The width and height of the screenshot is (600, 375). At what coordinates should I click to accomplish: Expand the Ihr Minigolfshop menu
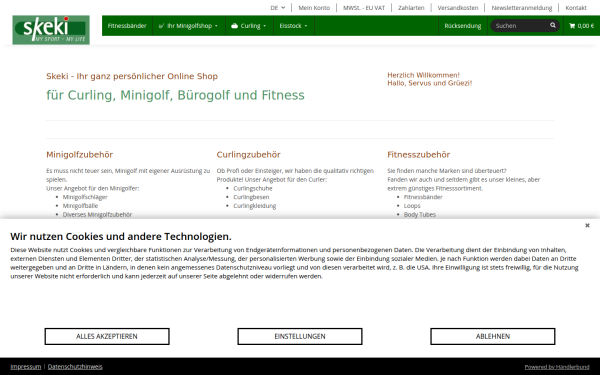click(189, 26)
